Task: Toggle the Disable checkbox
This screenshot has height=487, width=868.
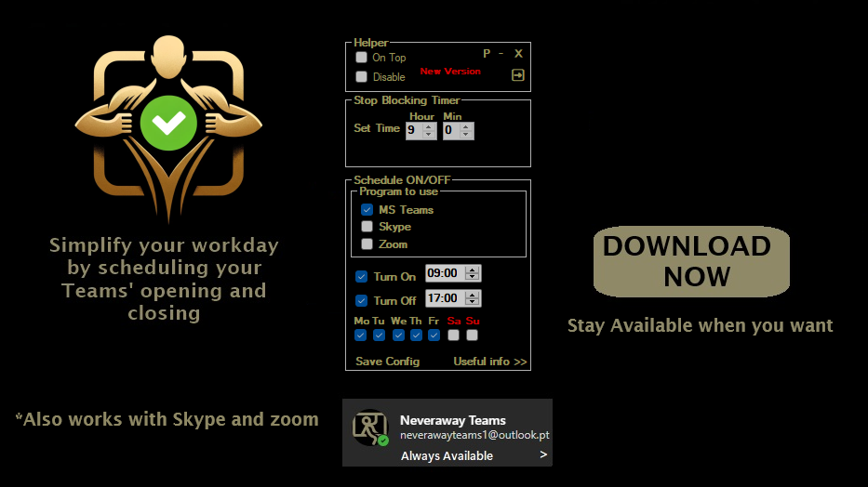Action: pyautogui.click(x=362, y=77)
